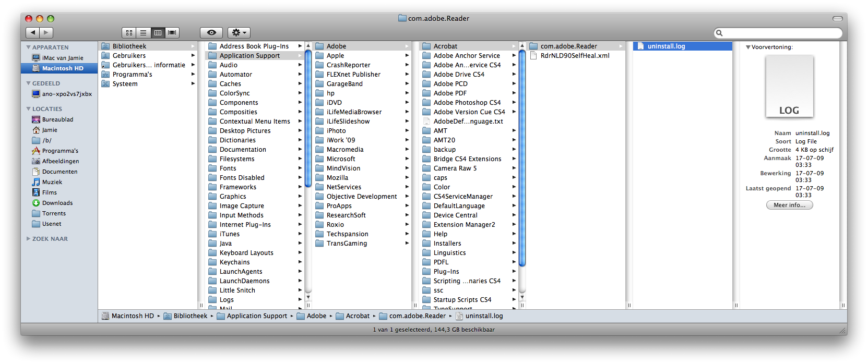The width and height of the screenshot is (868, 364).
Task: Jump to Application Support in the path bar
Action: click(x=252, y=316)
